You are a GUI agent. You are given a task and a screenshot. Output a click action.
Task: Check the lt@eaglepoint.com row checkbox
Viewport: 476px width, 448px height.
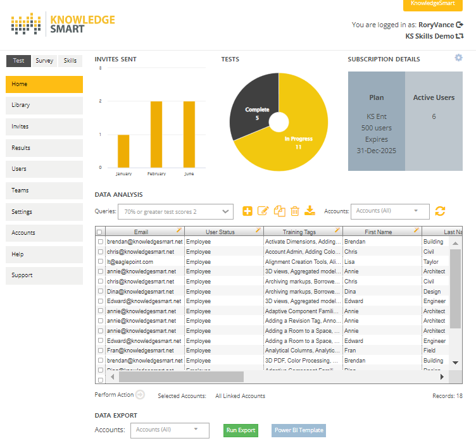click(101, 261)
